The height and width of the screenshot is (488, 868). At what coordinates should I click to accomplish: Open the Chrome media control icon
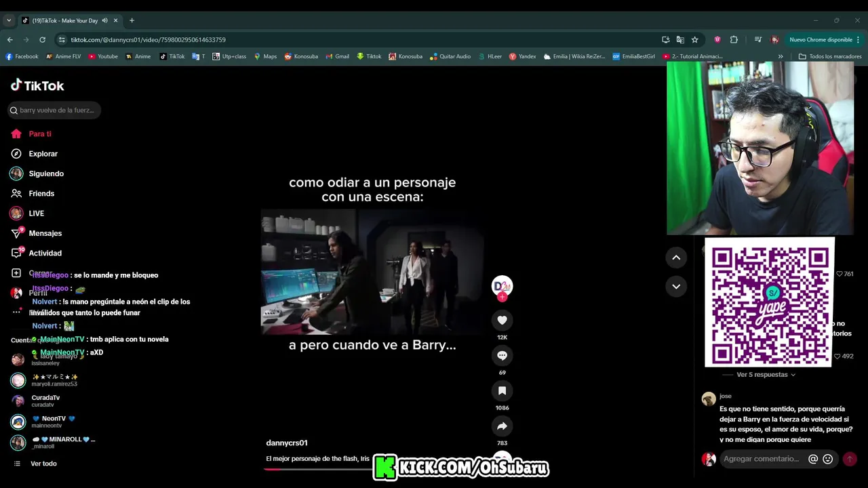(758, 40)
